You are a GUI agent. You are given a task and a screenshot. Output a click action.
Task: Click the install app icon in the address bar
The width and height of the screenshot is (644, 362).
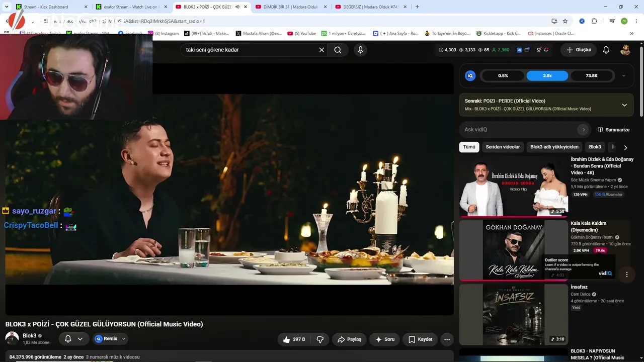(x=554, y=21)
